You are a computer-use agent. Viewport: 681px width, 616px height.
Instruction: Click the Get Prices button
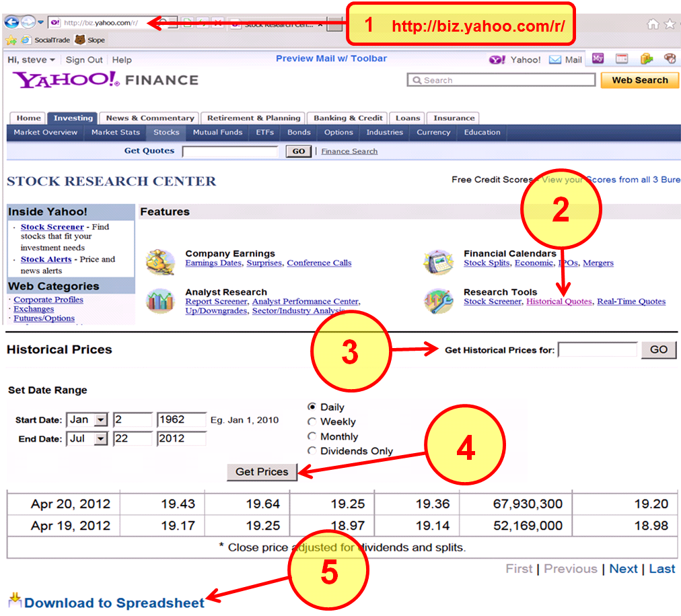pos(262,472)
